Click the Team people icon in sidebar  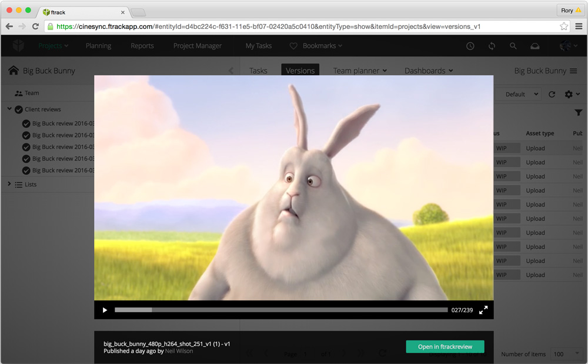pos(18,93)
